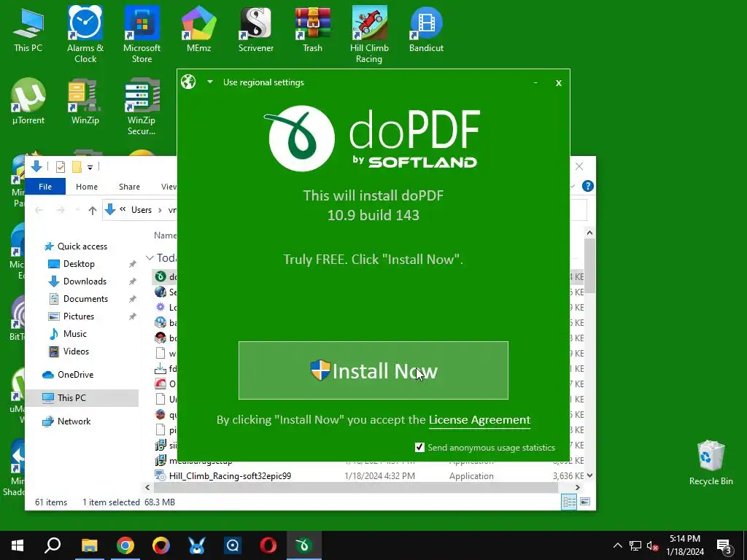Screen dimensions: 747x560
Task: Select Network in Explorer sidebar
Action: [x=74, y=421]
